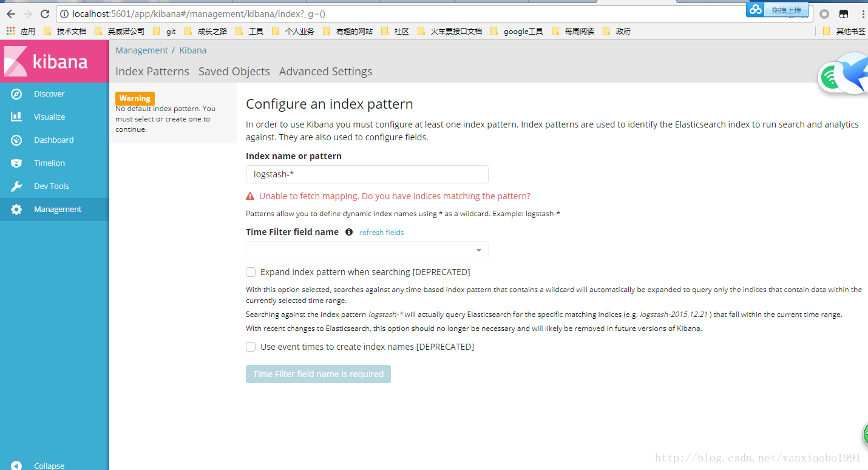Click the Management breadcrumb link
The image size is (868, 470).
(x=142, y=50)
